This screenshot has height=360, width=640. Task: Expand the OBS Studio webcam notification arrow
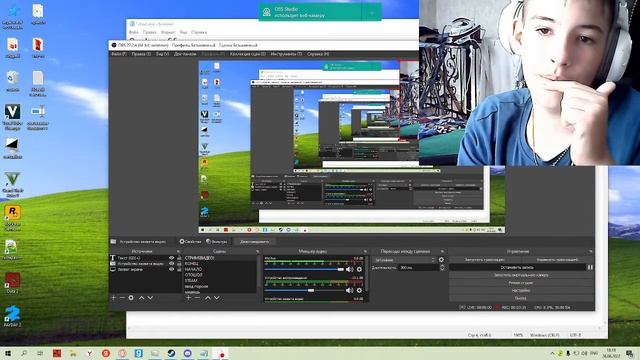tap(371, 13)
